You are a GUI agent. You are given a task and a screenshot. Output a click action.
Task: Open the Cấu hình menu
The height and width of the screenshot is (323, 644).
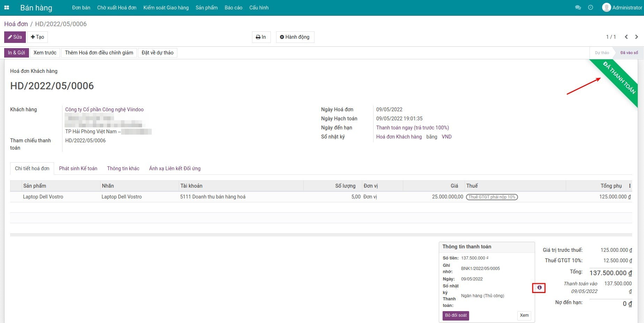tap(259, 8)
